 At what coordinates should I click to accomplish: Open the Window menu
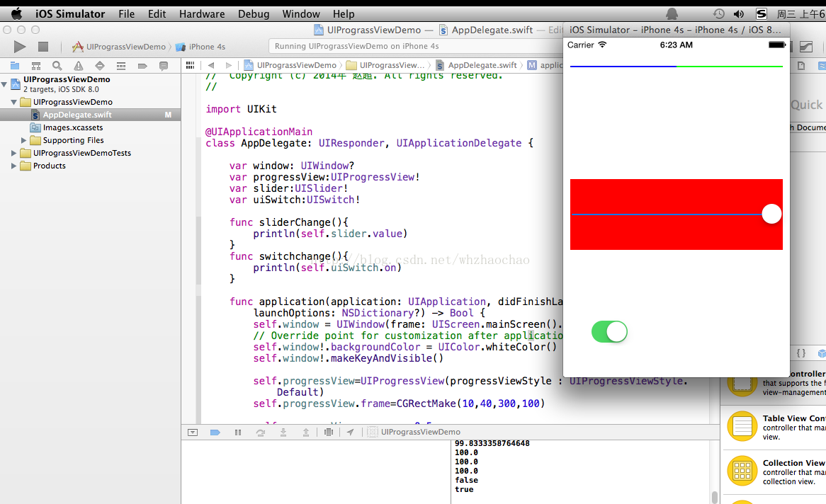(301, 14)
